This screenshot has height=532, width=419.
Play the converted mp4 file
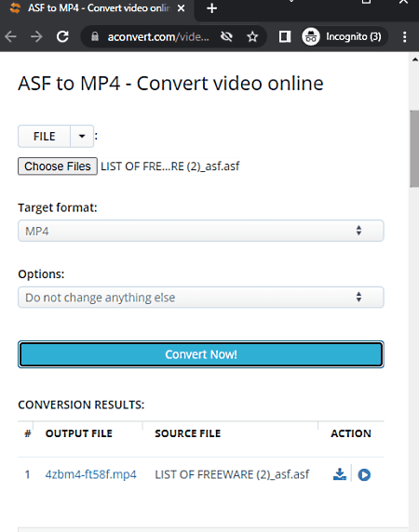coord(364,474)
